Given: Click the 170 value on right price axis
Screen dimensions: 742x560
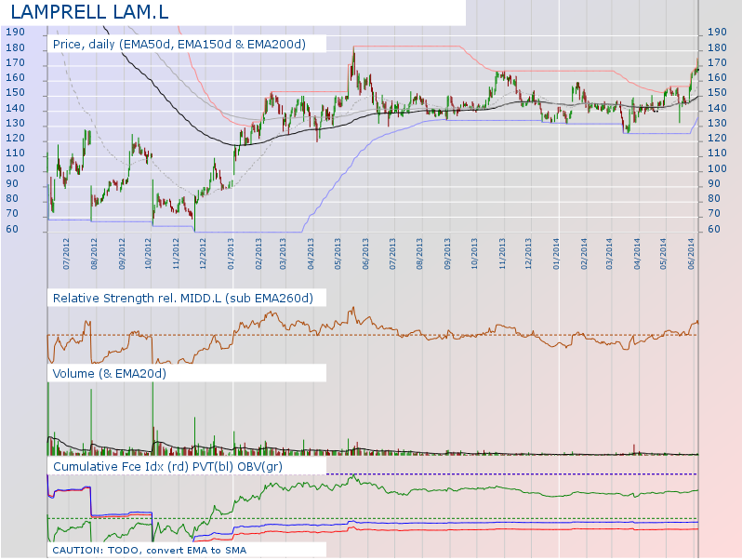Looking at the screenshot, I should [717, 62].
